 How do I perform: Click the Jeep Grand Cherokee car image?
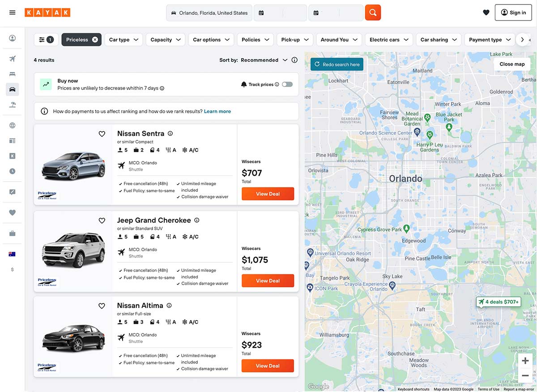click(73, 250)
